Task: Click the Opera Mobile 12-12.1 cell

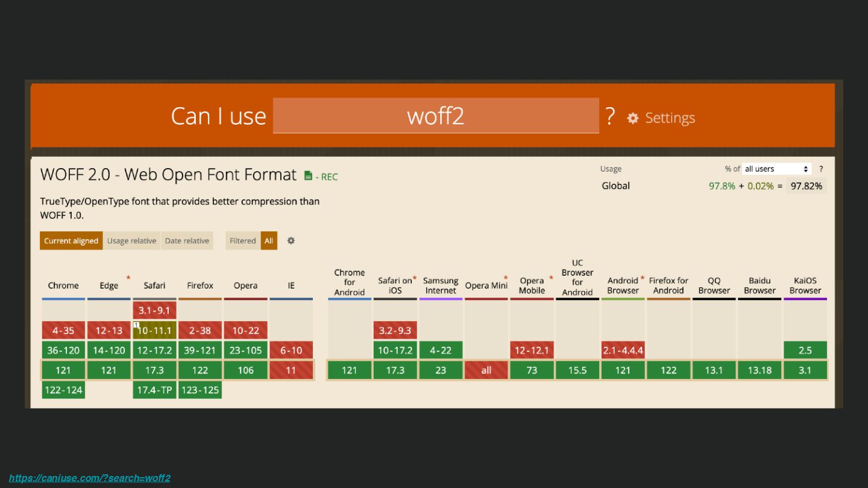Action: (x=532, y=350)
